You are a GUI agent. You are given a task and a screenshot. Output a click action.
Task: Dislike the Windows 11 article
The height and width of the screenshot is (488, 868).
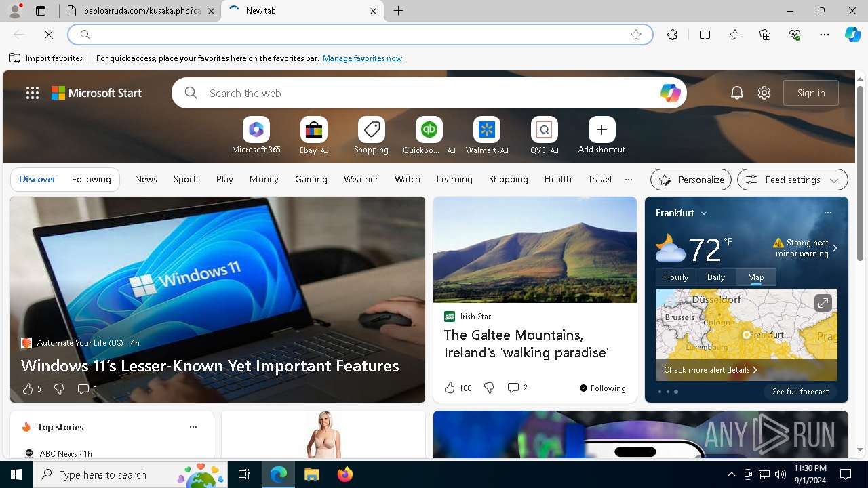pos(59,389)
